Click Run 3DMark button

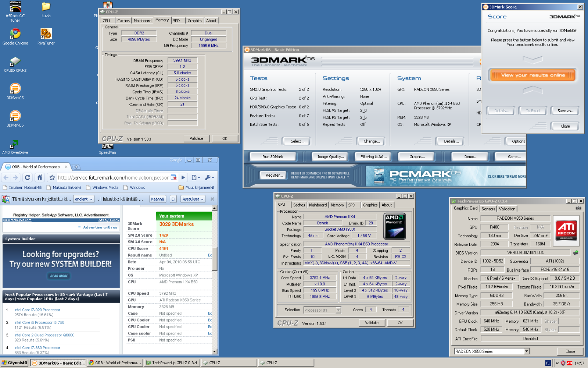point(273,157)
